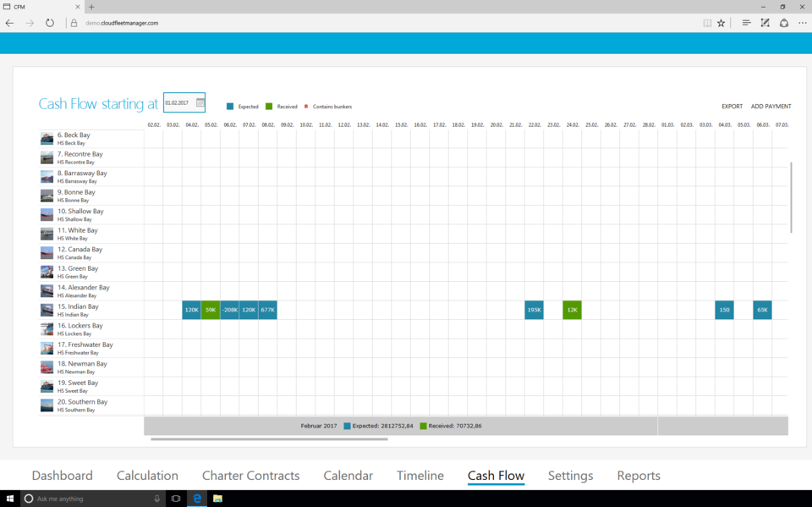
Task: Go to the Timeline tab
Action: [420, 476]
